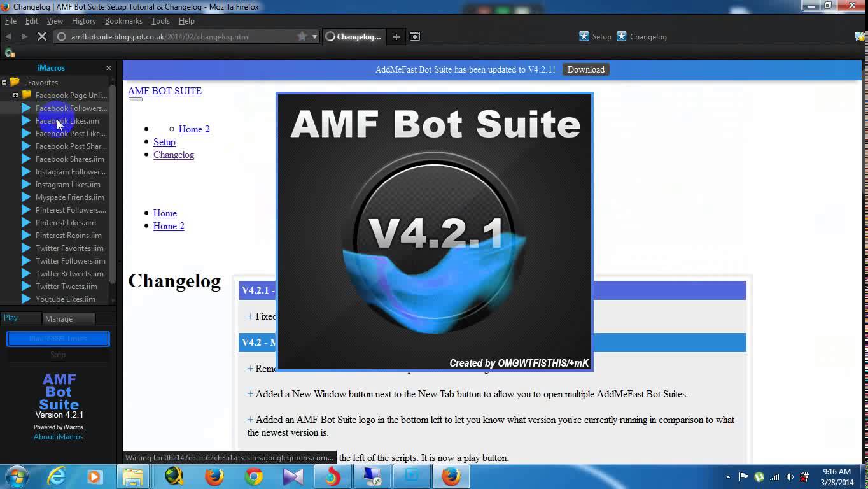Viewport: 868px width, 489px height.
Task: Click play icon beside Facebook Likes.iim
Action: pos(26,121)
